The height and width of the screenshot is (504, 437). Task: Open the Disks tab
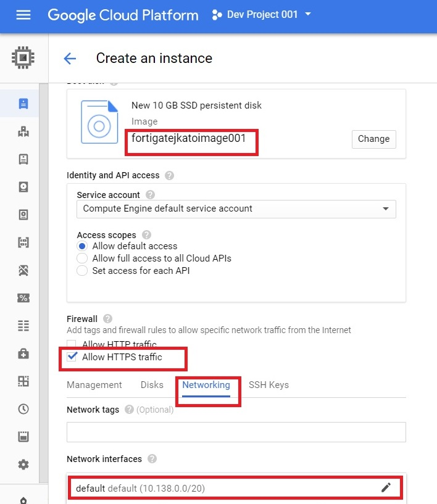pos(152,385)
